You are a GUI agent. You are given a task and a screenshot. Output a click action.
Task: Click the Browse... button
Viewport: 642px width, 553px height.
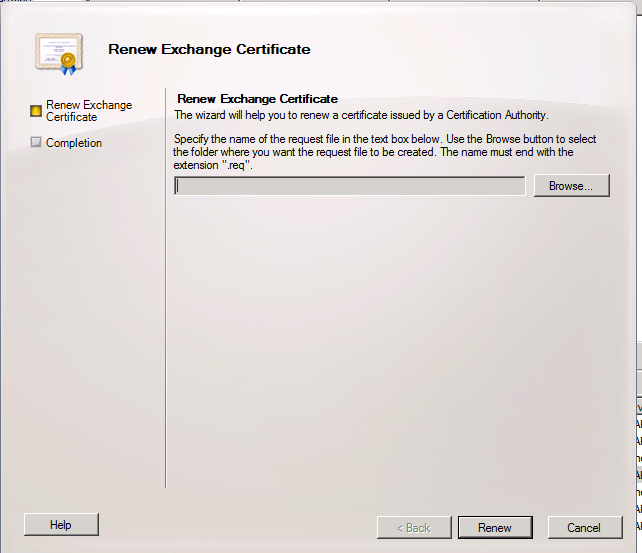pyautogui.click(x=572, y=186)
